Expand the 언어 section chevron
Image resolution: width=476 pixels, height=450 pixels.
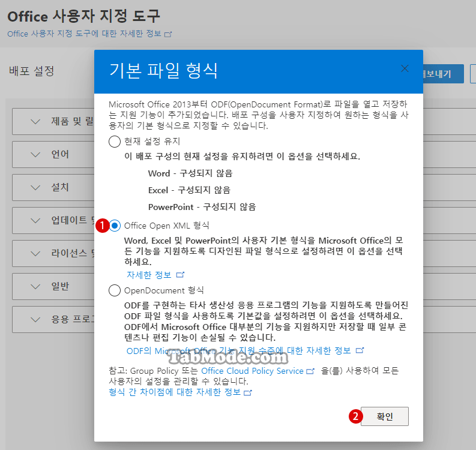tap(35, 155)
